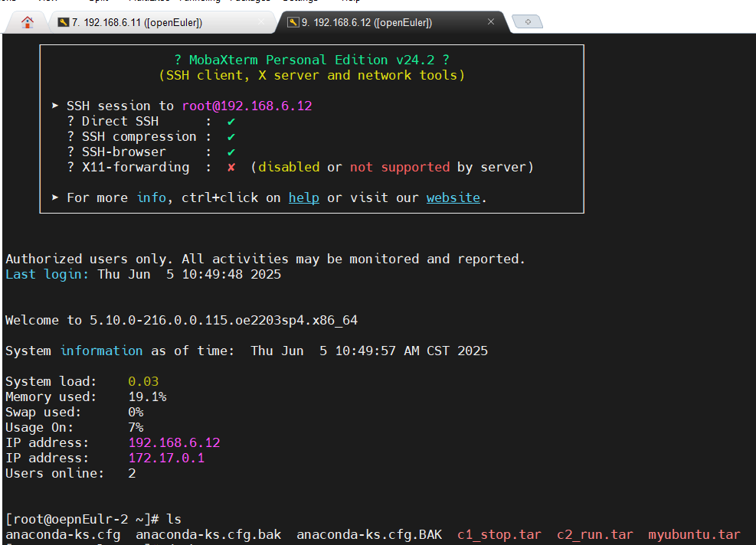
Task: Click the file name c2_run.tar
Action: click(595, 534)
